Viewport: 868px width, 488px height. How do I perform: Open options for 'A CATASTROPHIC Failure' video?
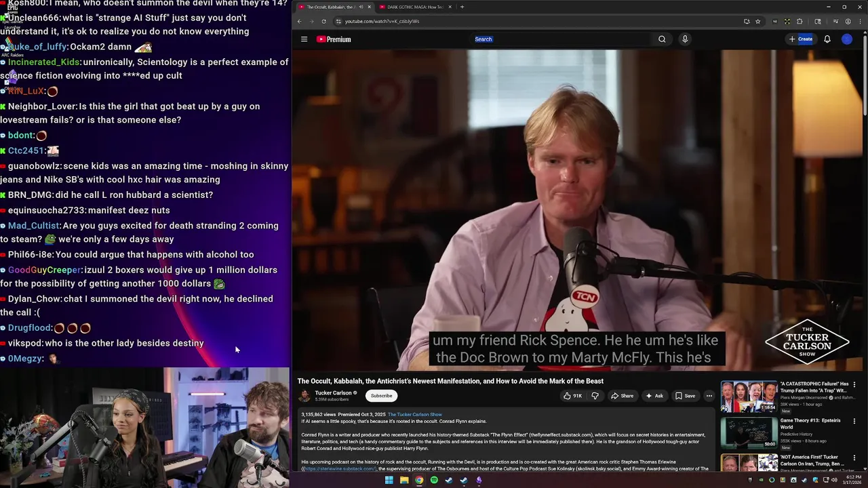pyautogui.click(x=854, y=384)
